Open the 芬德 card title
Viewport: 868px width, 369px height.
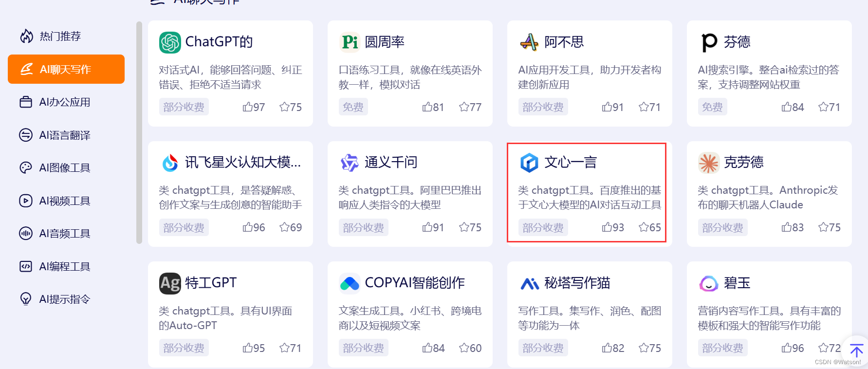point(737,42)
